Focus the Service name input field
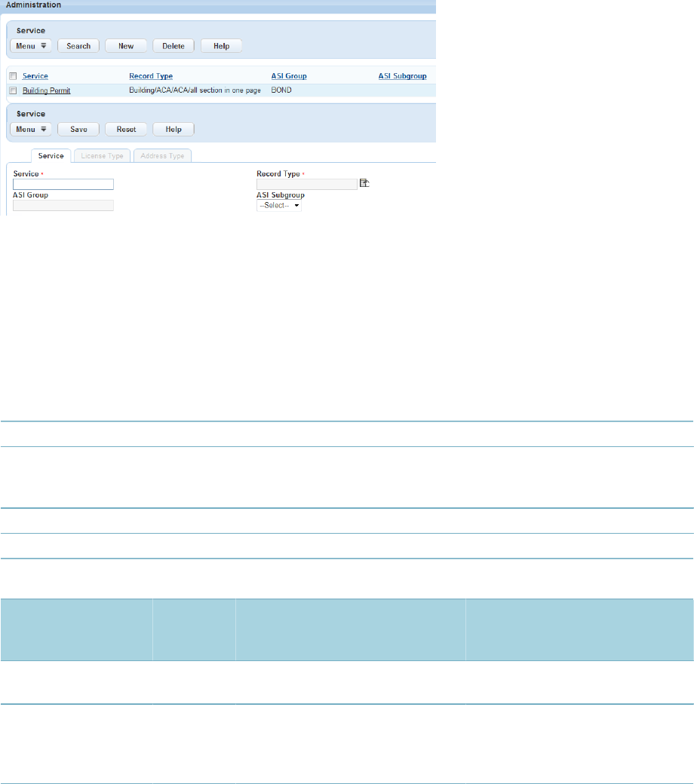 tap(63, 185)
